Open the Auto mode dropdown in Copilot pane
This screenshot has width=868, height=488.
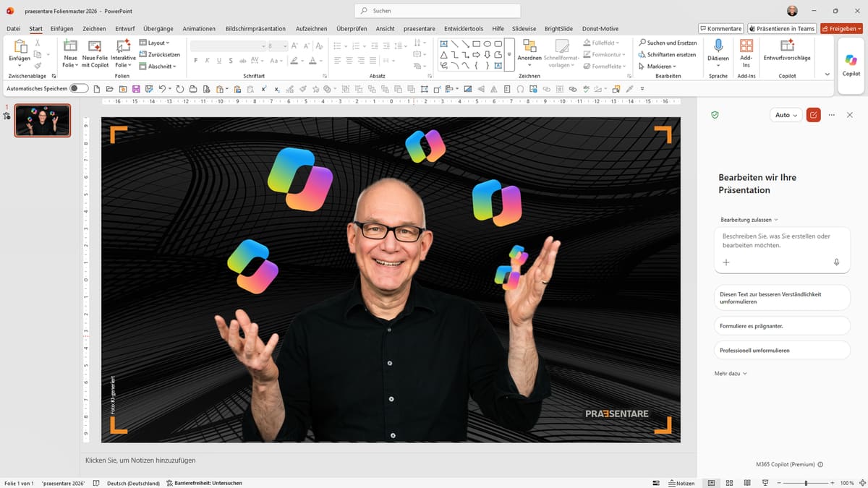(x=786, y=115)
